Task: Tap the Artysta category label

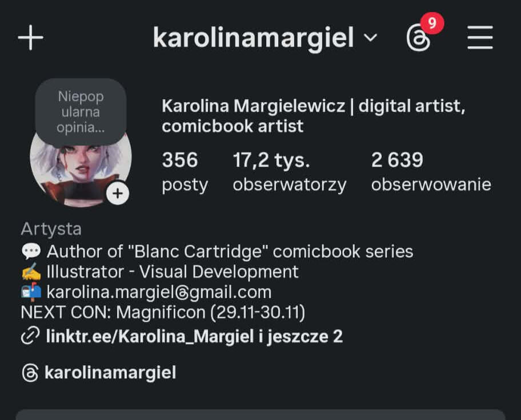Action: (x=51, y=229)
